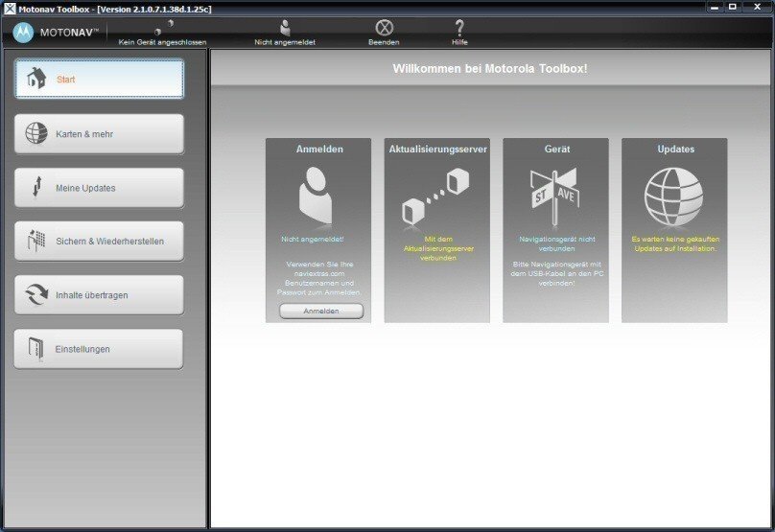The image size is (775, 532).
Task: Click the Anmelden button in the login card
Action: pos(321,311)
